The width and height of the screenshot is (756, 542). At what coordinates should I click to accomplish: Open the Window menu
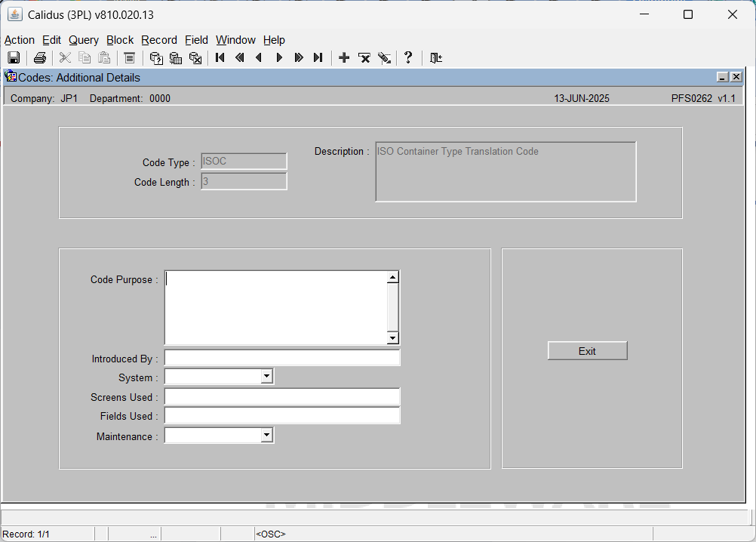(x=235, y=40)
